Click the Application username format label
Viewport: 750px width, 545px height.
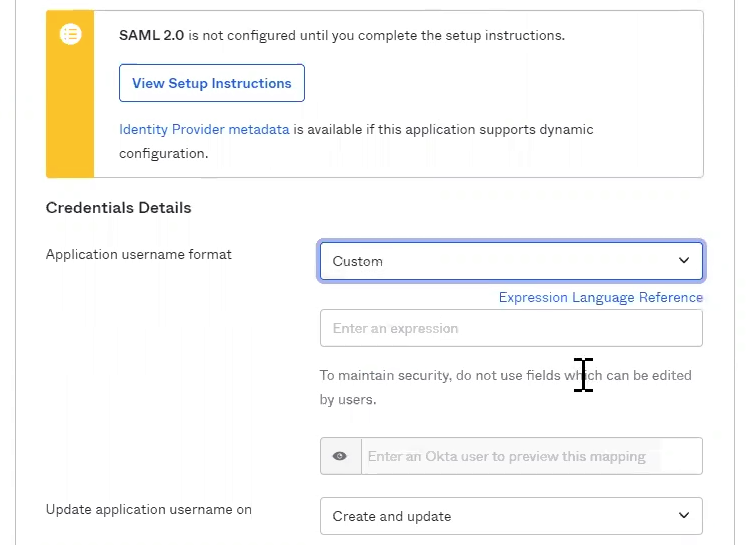coord(138,254)
